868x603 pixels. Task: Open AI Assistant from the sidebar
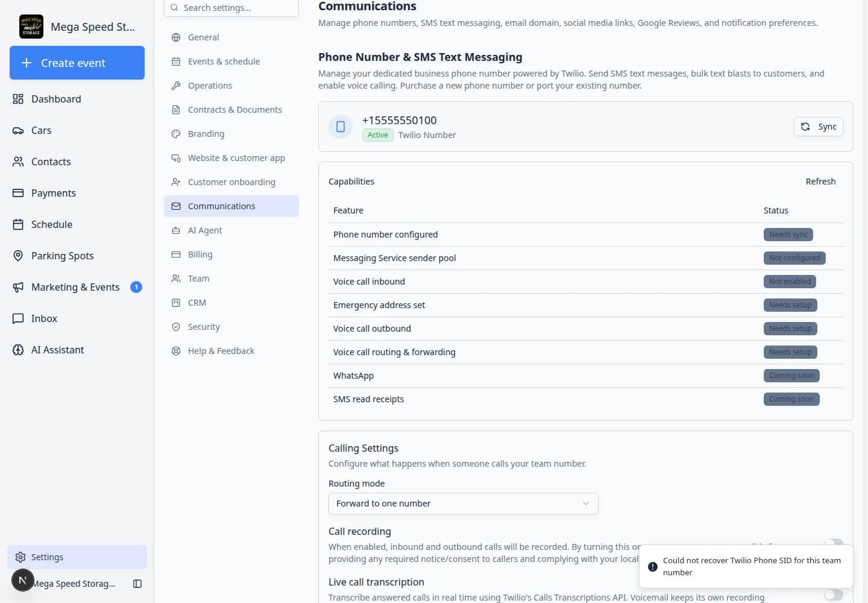click(x=77, y=350)
